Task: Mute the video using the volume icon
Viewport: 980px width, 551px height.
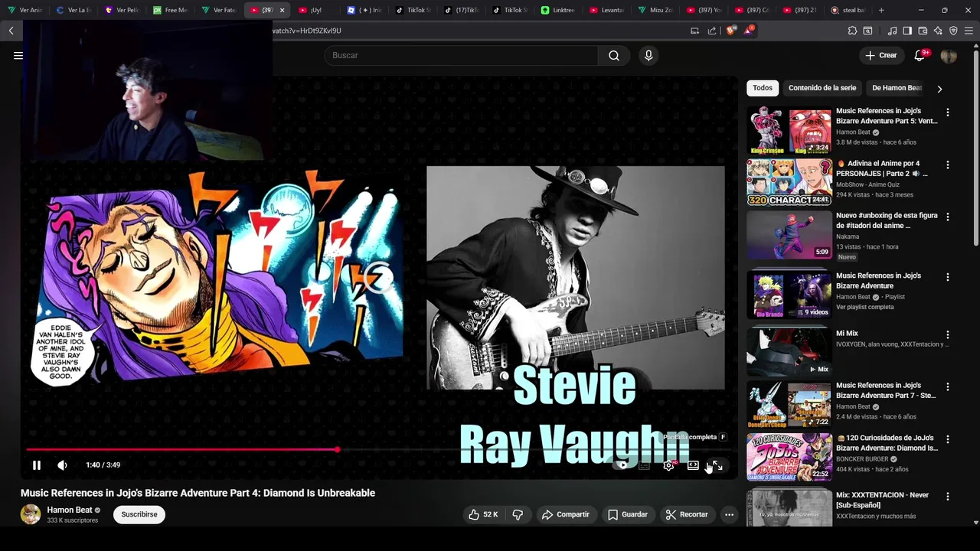Action: point(62,465)
